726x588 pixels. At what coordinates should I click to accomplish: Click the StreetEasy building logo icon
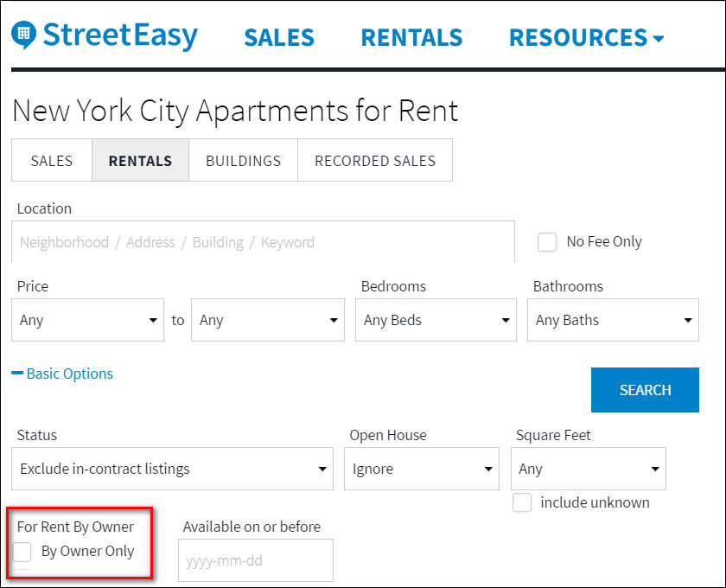click(x=23, y=35)
